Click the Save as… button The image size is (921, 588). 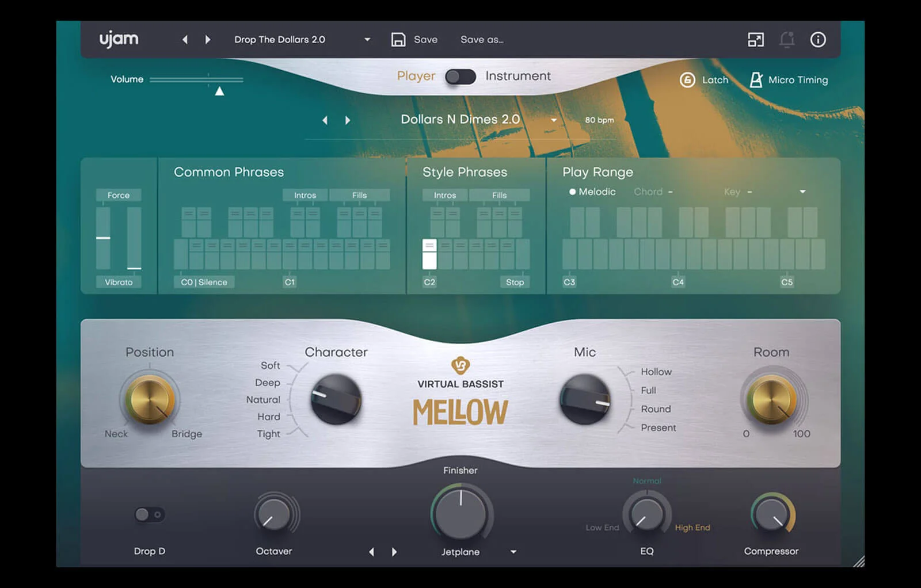pos(482,40)
